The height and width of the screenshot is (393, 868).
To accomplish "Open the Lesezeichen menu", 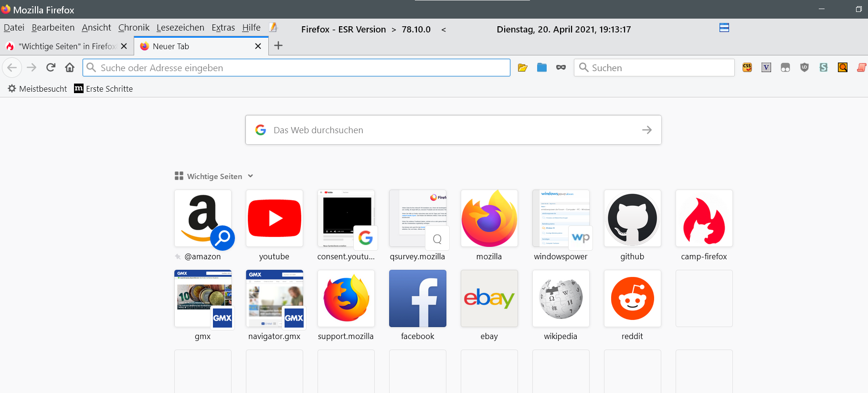I will [180, 28].
